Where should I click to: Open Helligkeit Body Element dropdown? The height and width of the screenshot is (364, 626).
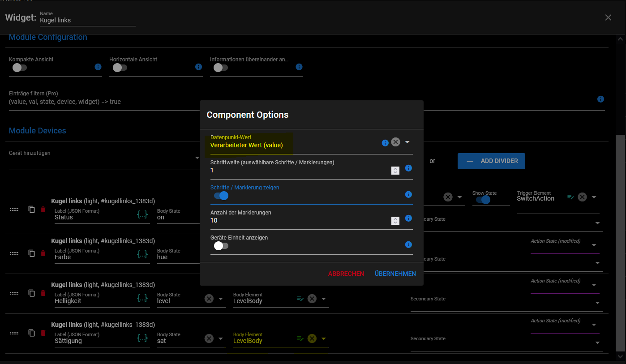(324, 299)
